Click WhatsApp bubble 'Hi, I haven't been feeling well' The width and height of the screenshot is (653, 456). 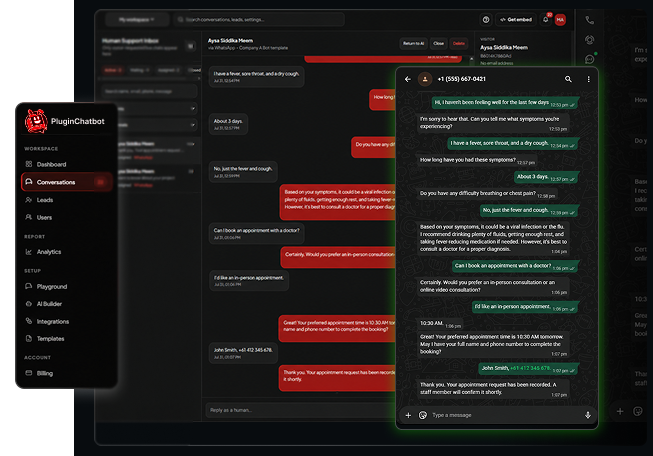tap(505, 103)
